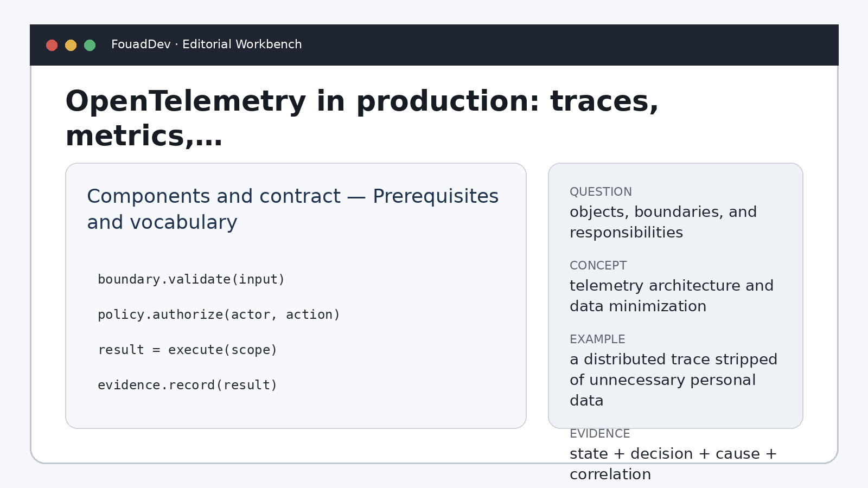Click the FouadDev · Editorial Workbench window title
This screenshot has width=868, height=488.
206,44
